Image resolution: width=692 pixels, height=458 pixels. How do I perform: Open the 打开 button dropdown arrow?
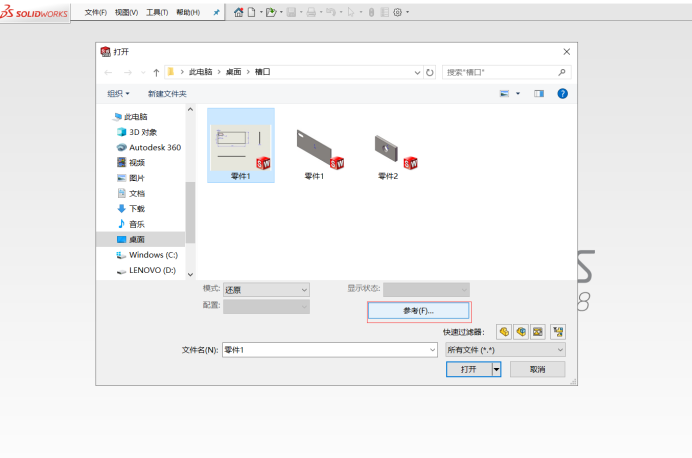[496, 369]
